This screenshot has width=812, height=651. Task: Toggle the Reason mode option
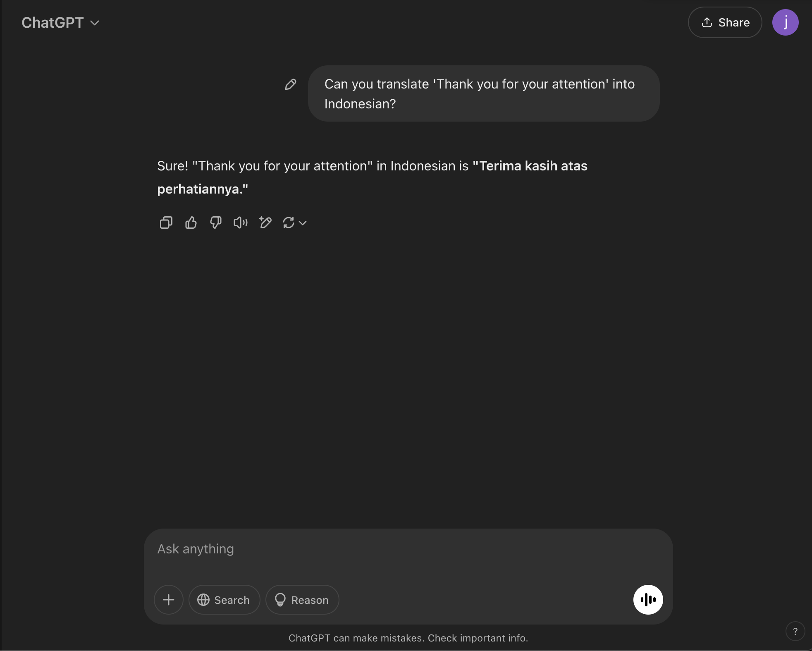(x=302, y=599)
